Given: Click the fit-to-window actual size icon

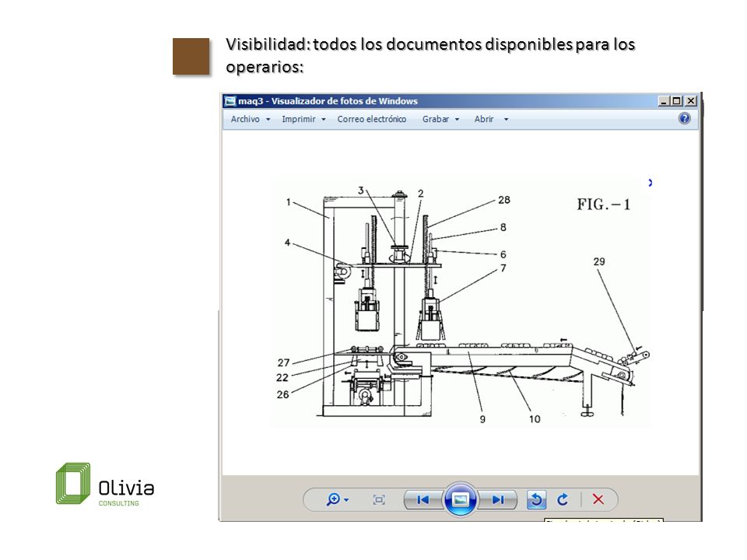Looking at the screenshot, I should (379, 499).
